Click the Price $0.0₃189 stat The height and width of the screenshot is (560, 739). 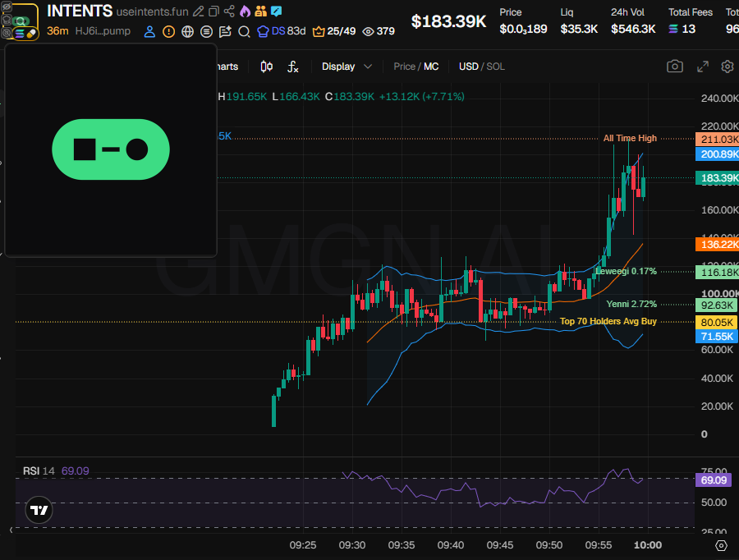[523, 21]
